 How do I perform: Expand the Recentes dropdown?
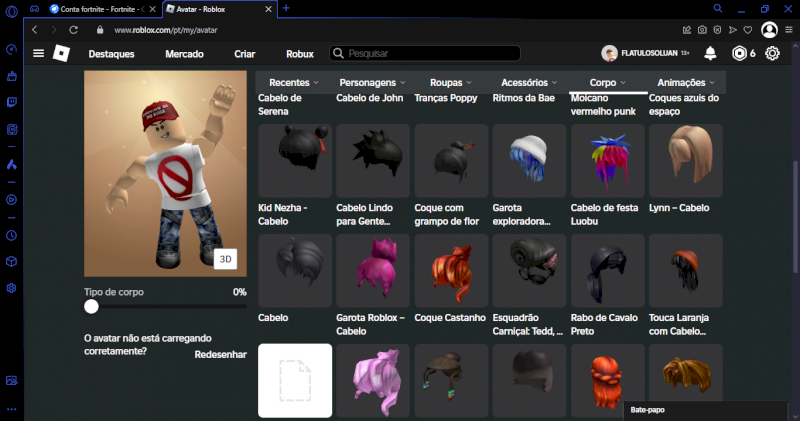pos(294,82)
